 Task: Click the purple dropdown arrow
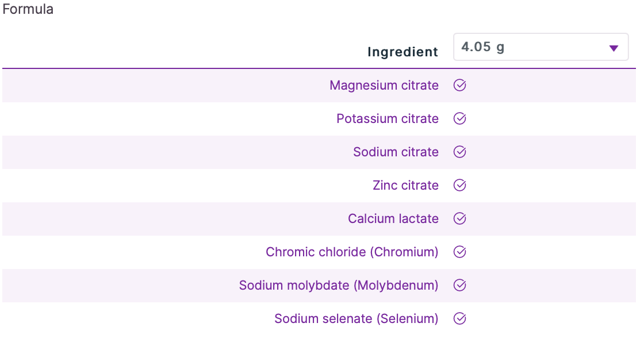click(613, 48)
